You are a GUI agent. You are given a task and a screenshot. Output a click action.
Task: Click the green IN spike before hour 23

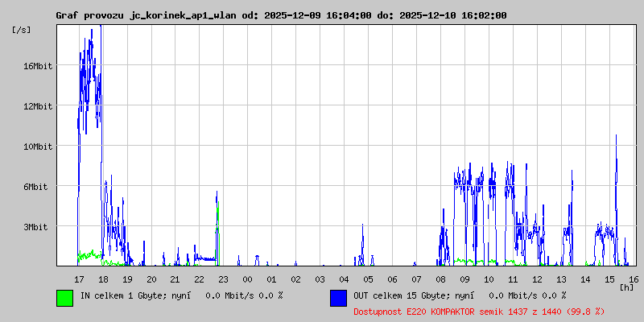click(x=218, y=233)
